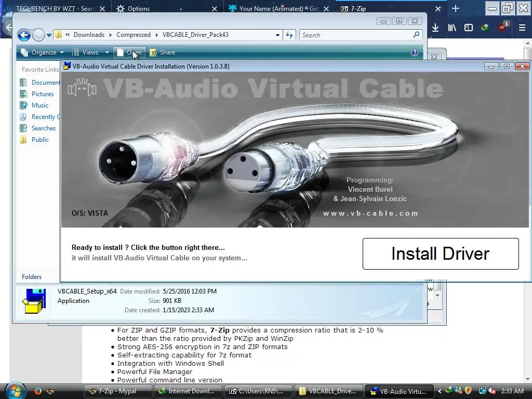
Task: Close the 7-Zip browser tab
Action: tap(438, 9)
